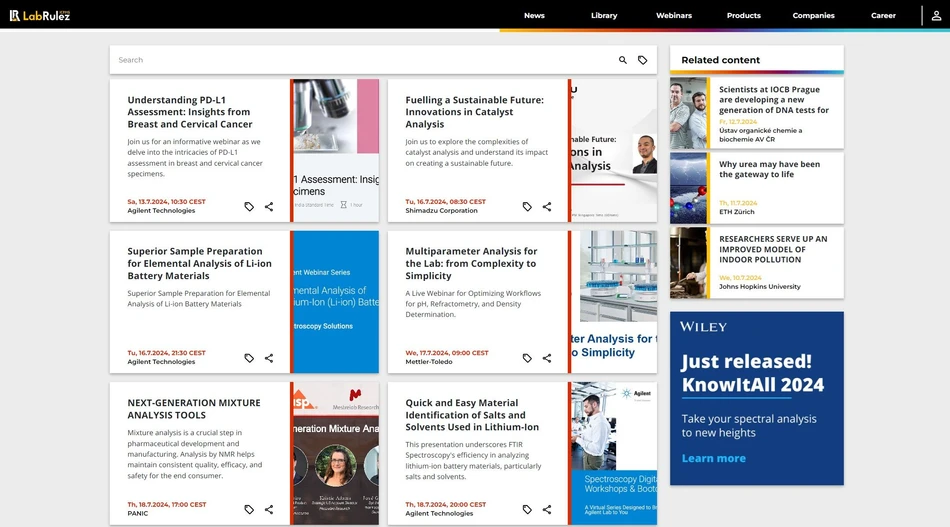Image resolution: width=950 pixels, height=527 pixels.
Task: Click the WILEY logo in the ad
Action: click(703, 327)
